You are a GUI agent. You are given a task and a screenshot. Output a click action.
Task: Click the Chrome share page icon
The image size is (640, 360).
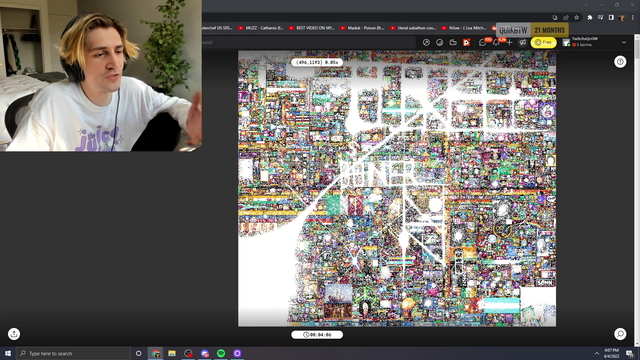tap(566, 18)
